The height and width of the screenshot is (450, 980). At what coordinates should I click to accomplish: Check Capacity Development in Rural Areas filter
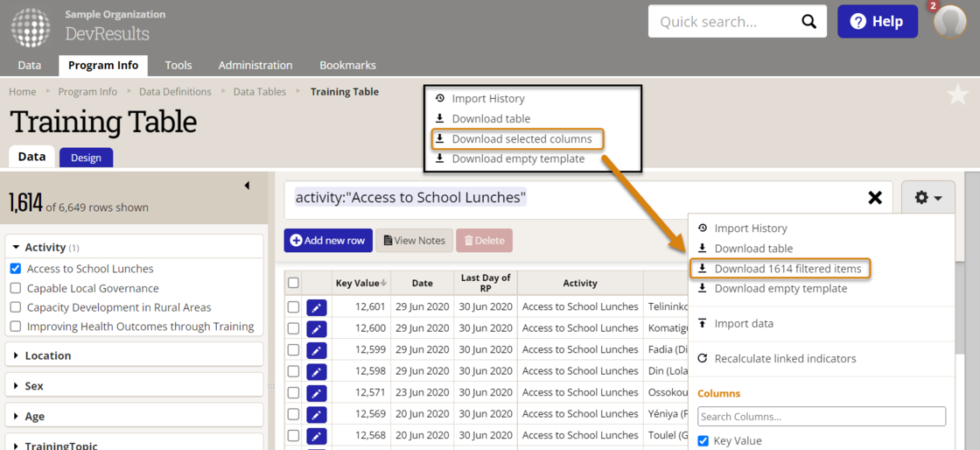[16, 307]
